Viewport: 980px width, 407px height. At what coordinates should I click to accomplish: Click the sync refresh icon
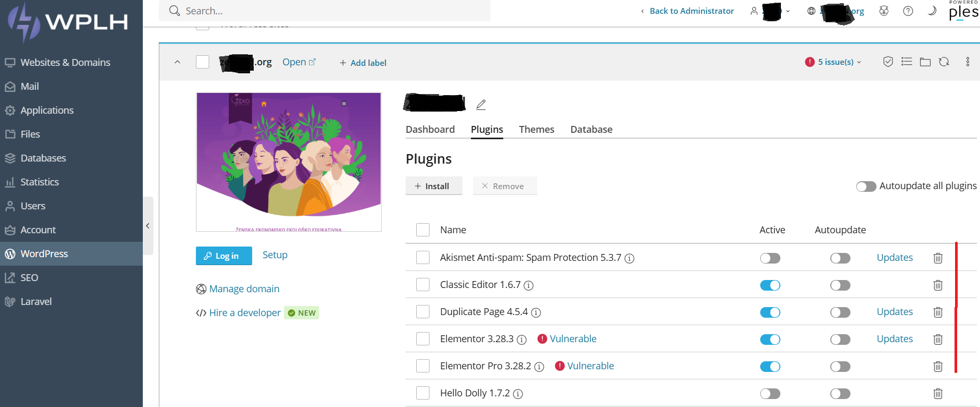click(x=944, y=62)
